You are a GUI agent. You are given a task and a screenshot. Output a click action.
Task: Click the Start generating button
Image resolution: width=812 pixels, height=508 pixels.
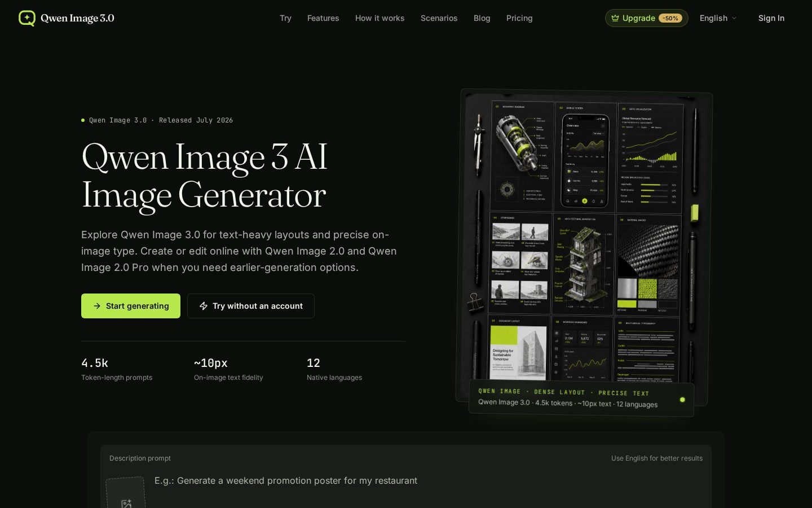131,306
